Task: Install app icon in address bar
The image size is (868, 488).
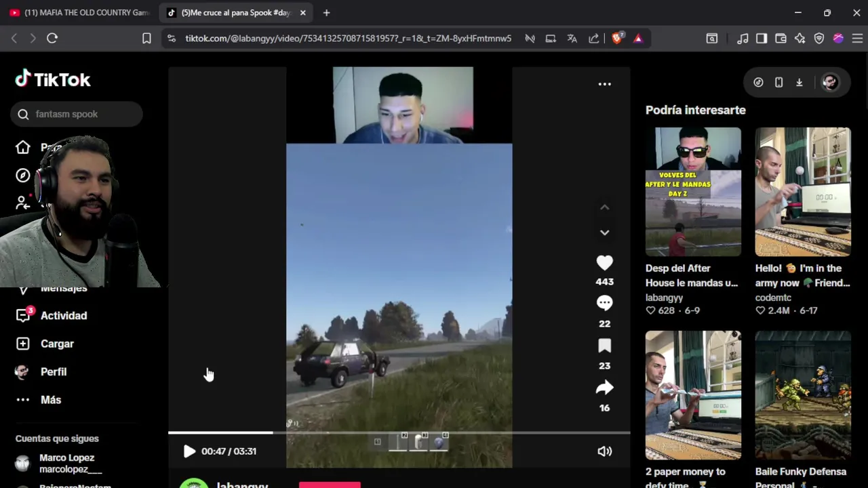Action: (551, 39)
